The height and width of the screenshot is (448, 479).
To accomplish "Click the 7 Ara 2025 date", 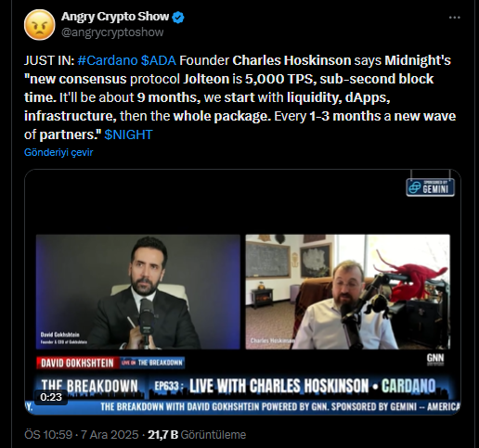I will (x=110, y=435).
